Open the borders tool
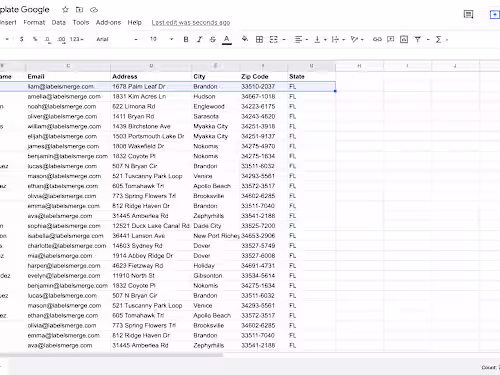500x375 pixels. click(x=259, y=39)
